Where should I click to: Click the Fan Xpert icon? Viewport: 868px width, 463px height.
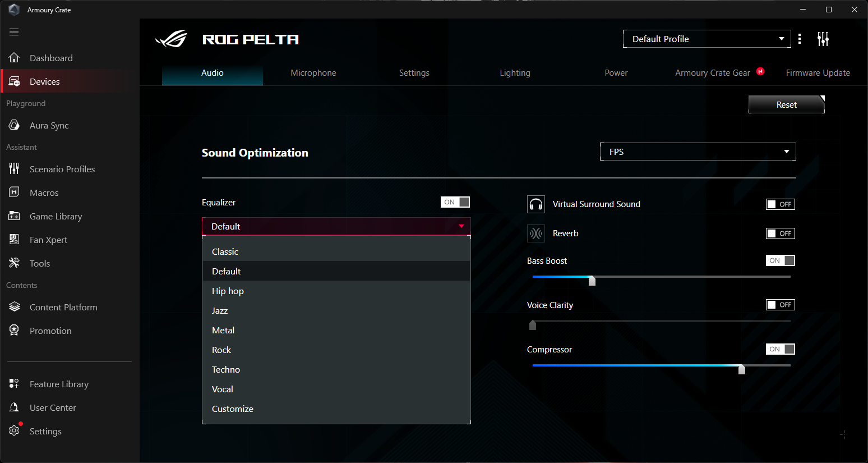(15, 240)
